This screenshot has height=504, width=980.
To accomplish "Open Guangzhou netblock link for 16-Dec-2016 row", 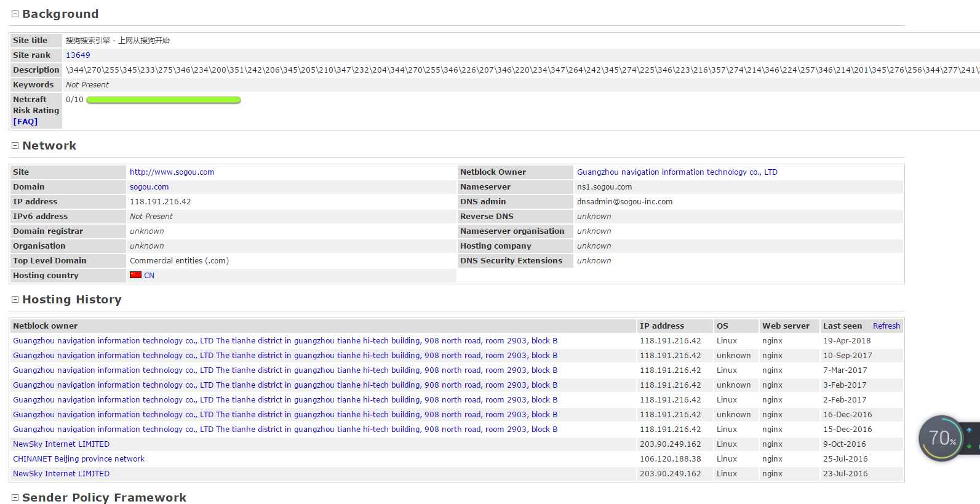I will pyautogui.click(x=285, y=414).
